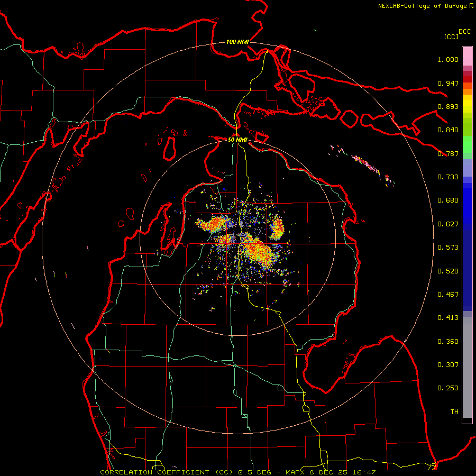Click the 100 NMI range ring label
476x476 pixels.
[237, 42]
